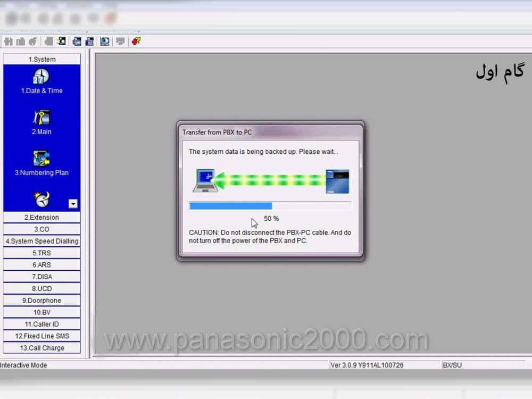Select the 11.Caller ID menu item
The image size is (532, 399).
(41, 324)
